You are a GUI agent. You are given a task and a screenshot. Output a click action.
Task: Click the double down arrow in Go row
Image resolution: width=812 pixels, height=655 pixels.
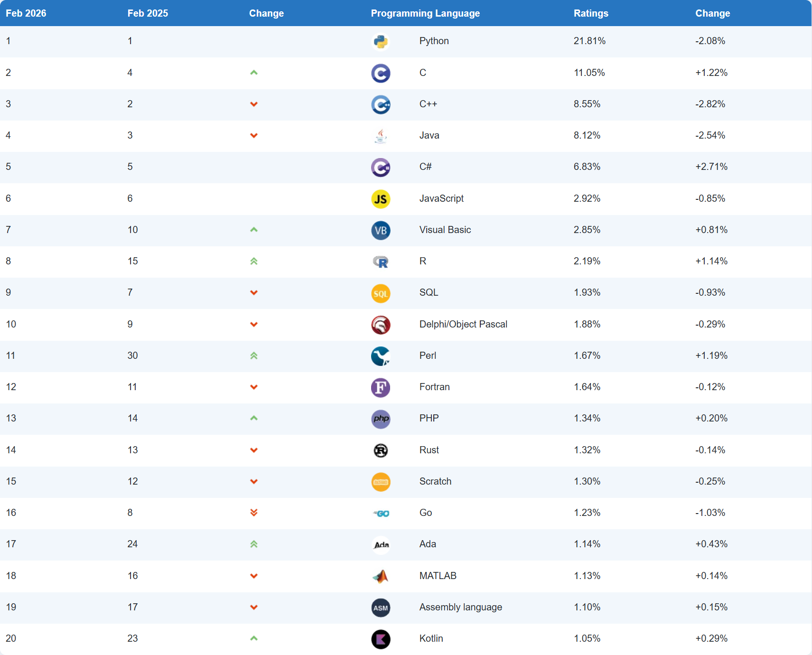254,513
